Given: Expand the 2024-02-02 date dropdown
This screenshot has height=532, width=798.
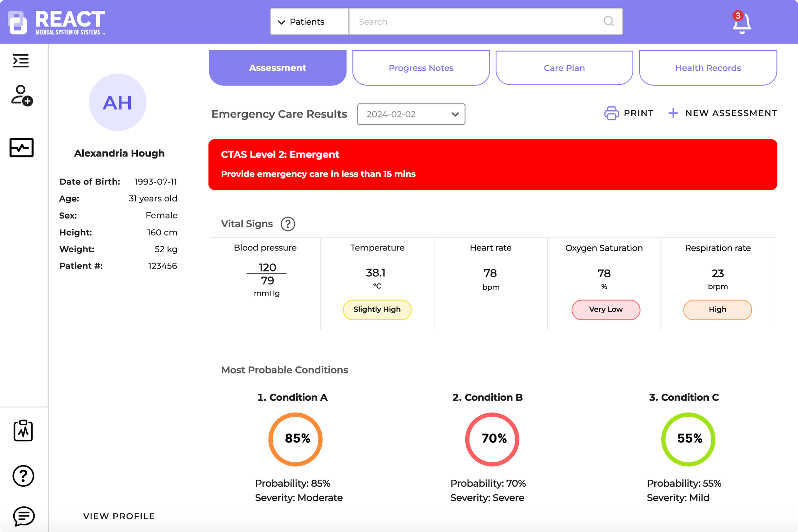Looking at the screenshot, I should tap(411, 114).
